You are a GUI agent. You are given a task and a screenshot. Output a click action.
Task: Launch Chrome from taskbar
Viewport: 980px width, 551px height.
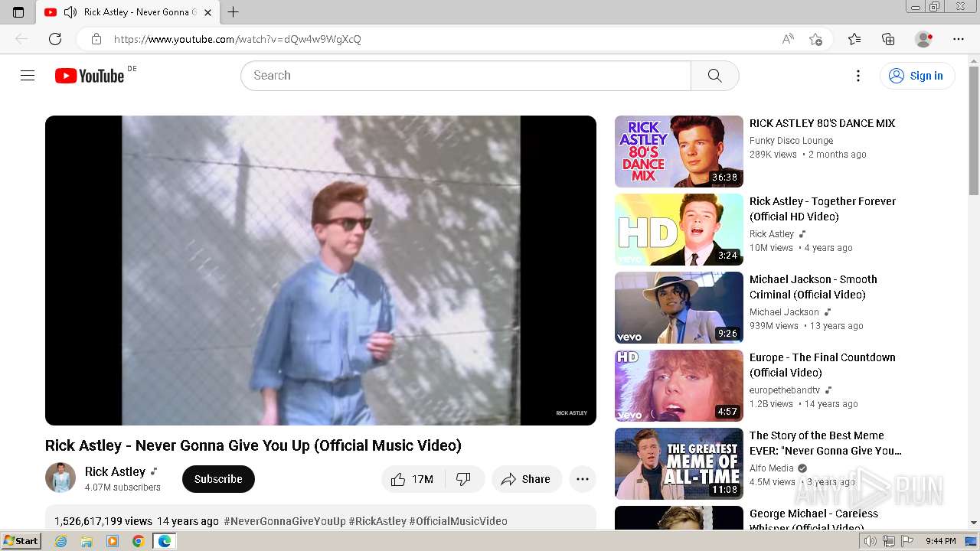pyautogui.click(x=138, y=541)
